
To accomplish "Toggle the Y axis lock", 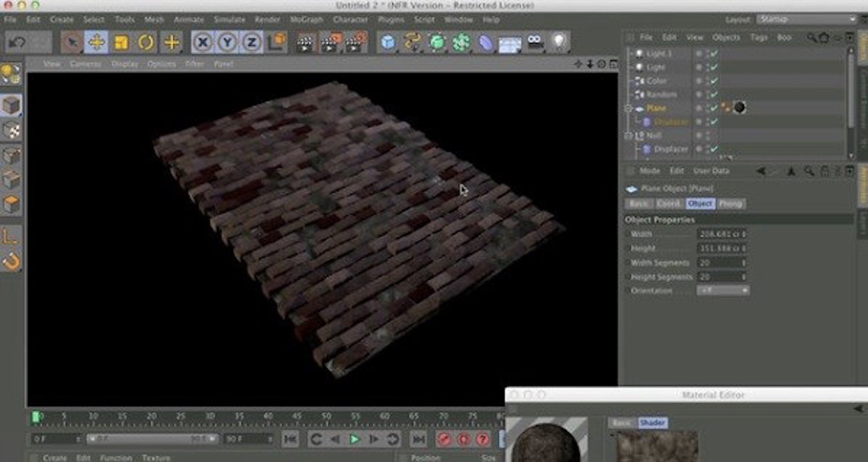I will tap(227, 43).
